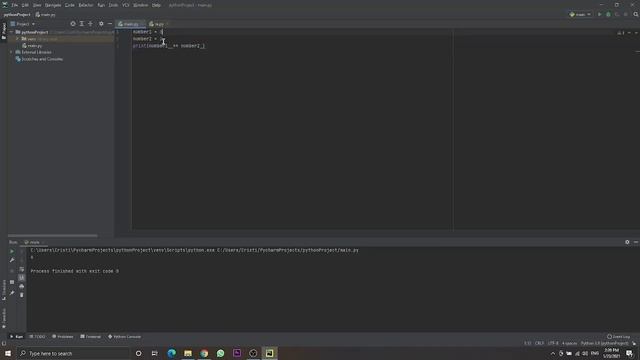Expand External Libraries node
The image size is (640, 360).
11,52
